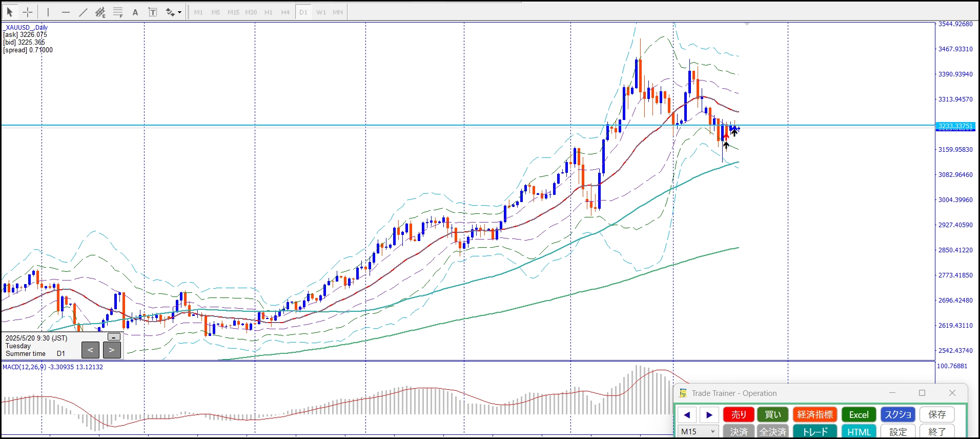Select the crosshair tool
This screenshot has height=439, width=980.
(x=28, y=12)
